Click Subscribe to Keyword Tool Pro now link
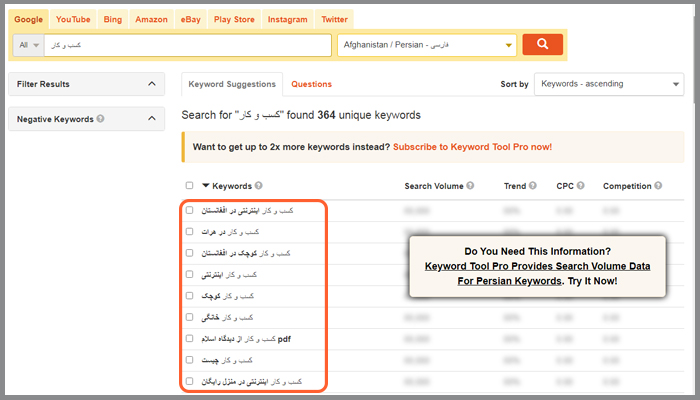Screen dimensions: 700x400 472,147
